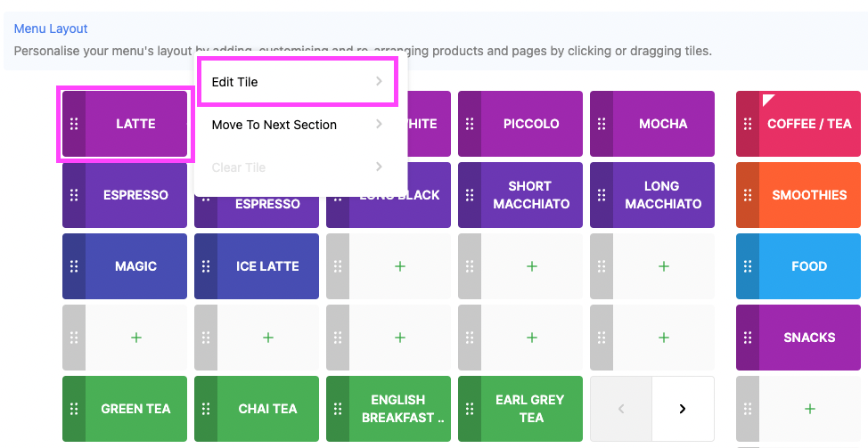
Task: Open the COFFEE / TEA page tile
Action: pos(798,124)
